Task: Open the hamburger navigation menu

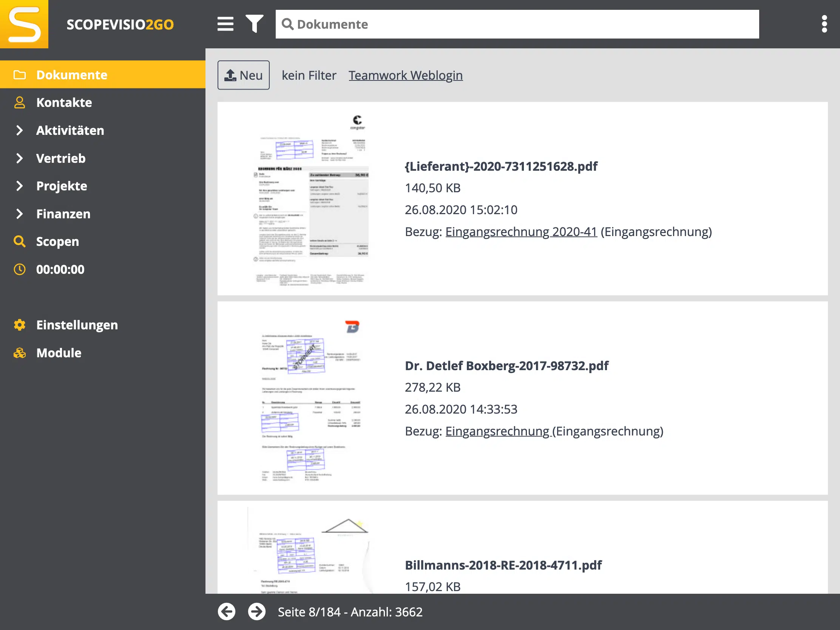Action: [225, 23]
